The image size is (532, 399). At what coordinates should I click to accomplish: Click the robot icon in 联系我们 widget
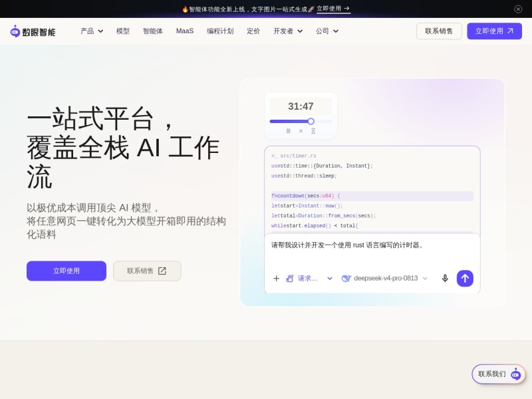[x=516, y=374]
